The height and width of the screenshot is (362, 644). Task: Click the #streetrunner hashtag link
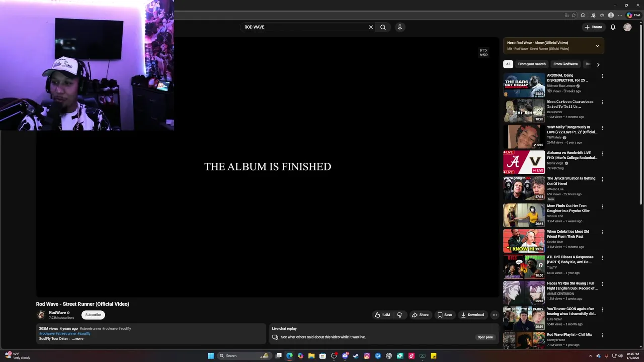tap(66, 333)
